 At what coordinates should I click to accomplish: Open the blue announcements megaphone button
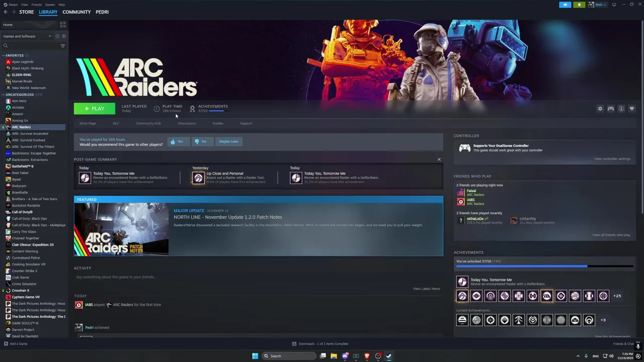tap(565, 5)
